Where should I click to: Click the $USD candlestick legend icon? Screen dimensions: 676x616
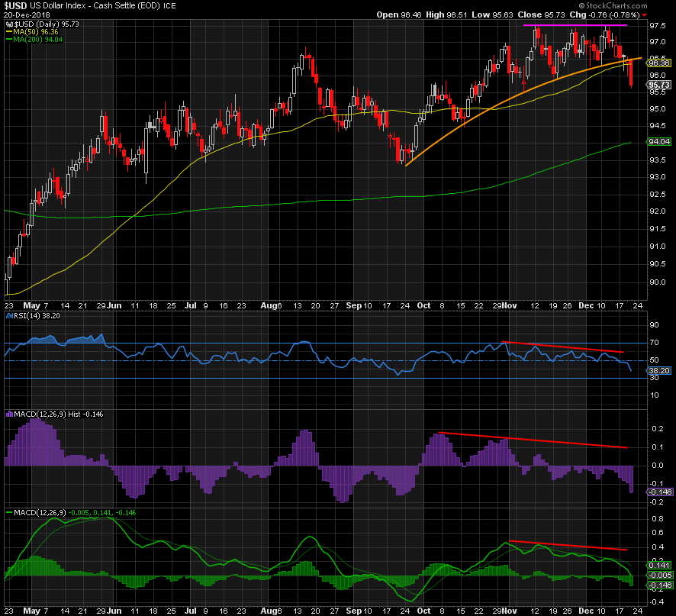(9, 24)
